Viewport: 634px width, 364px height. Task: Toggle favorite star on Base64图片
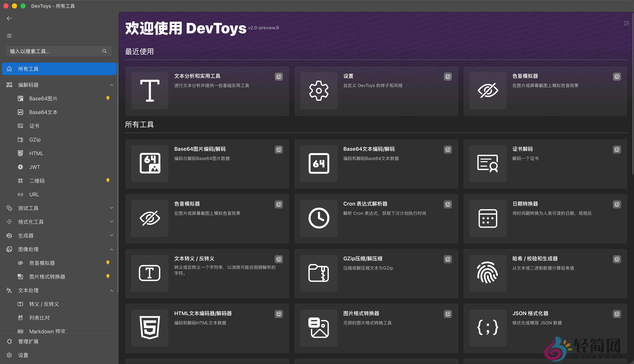(108, 98)
